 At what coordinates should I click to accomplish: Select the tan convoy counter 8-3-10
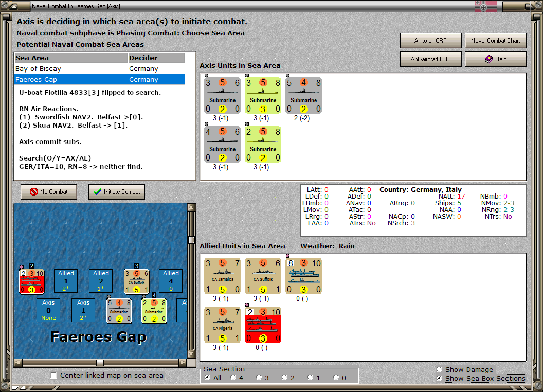(304, 276)
